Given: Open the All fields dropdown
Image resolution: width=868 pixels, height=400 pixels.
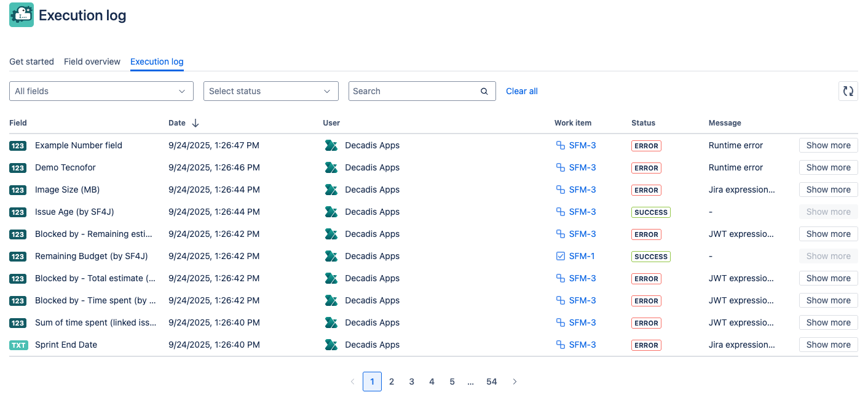Looking at the screenshot, I should (101, 91).
